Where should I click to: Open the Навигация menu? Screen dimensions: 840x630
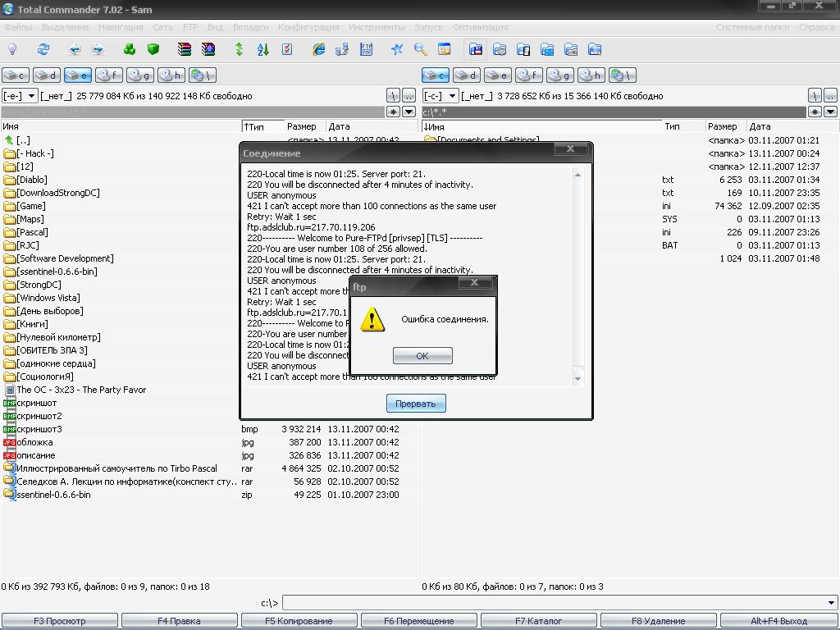[x=121, y=27]
